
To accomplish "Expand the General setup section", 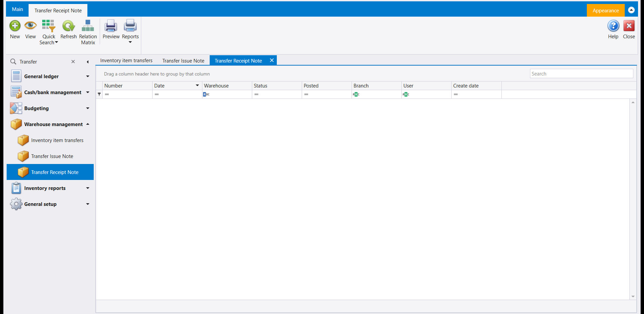I will tap(88, 204).
